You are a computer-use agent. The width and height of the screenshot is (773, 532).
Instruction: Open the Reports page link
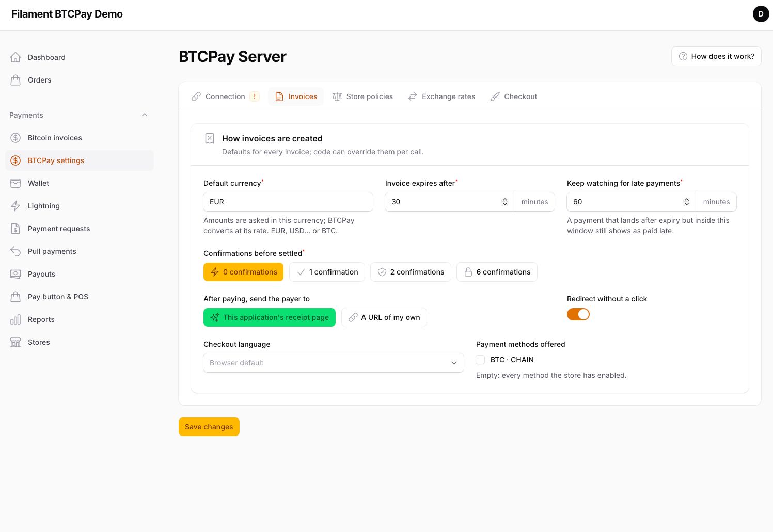[80, 319]
